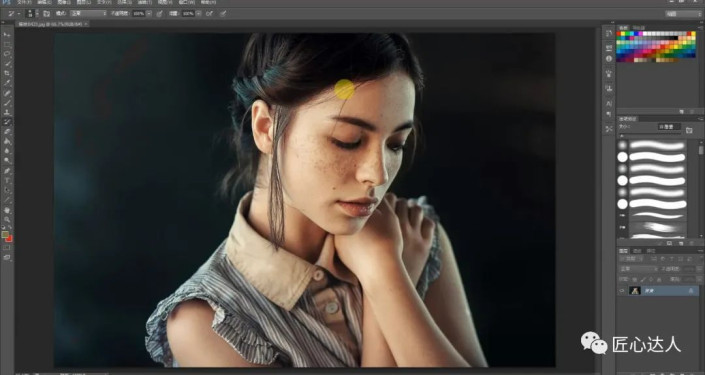The width and height of the screenshot is (705, 375).
Task: Set the background color swatch
Action: click(x=9, y=239)
